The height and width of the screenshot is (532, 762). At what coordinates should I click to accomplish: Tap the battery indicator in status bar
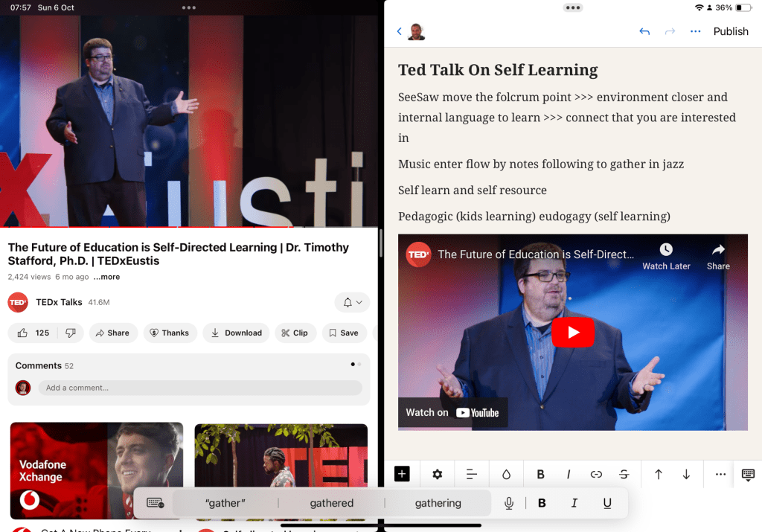click(743, 7)
